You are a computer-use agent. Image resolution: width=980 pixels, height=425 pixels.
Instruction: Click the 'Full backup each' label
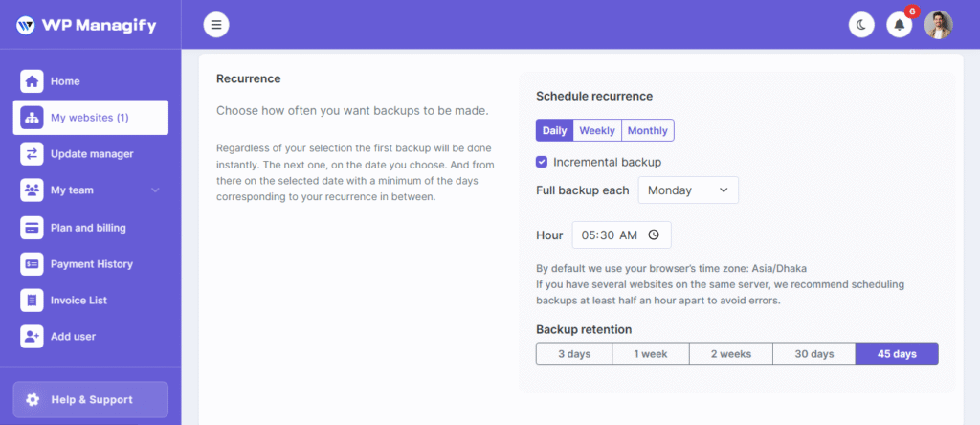[x=583, y=190]
